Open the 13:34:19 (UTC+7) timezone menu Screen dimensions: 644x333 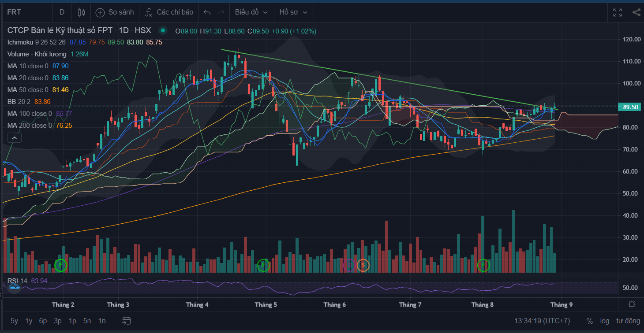[542, 321]
